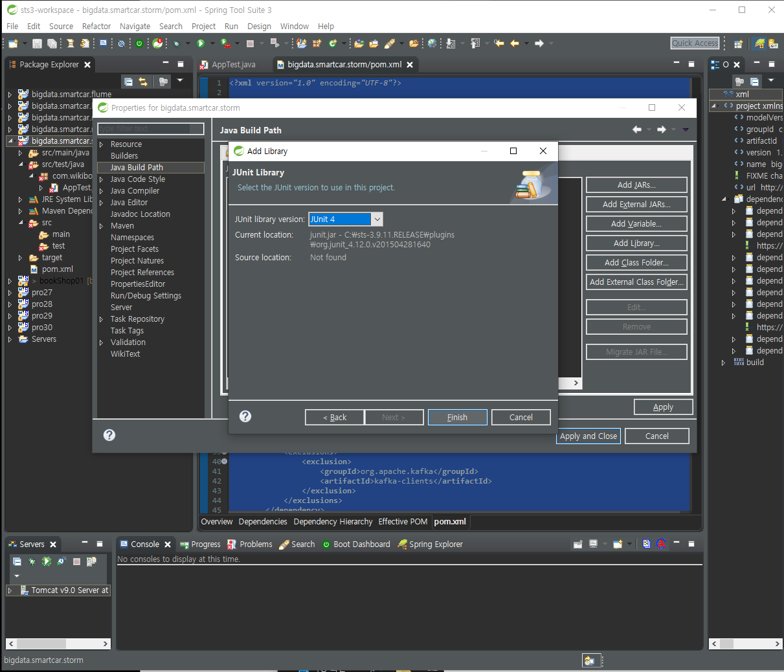Image resolution: width=784 pixels, height=672 pixels.
Task: Click Add External JARs... button
Action: click(636, 205)
